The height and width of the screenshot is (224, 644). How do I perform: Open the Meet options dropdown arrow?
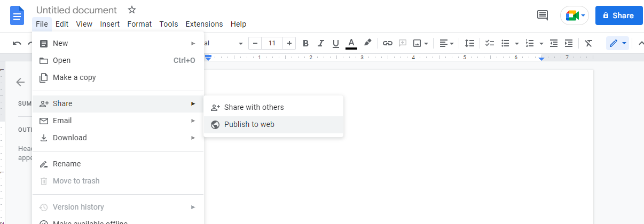point(584,15)
